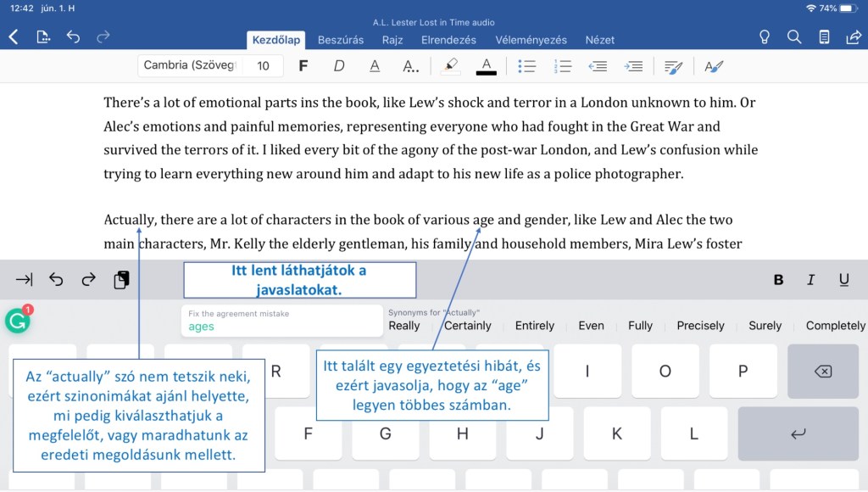
Task: Tap the Share icon
Action: (853, 37)
